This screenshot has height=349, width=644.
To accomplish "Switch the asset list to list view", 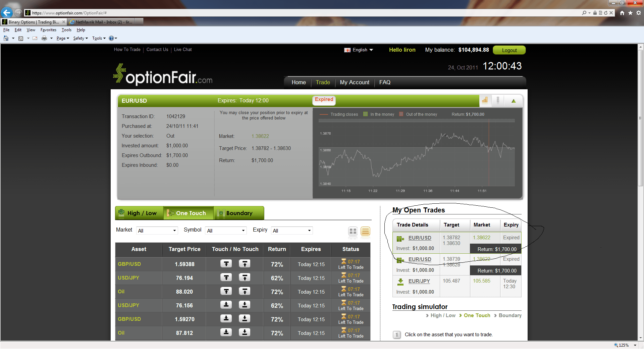I will [365, 231].
